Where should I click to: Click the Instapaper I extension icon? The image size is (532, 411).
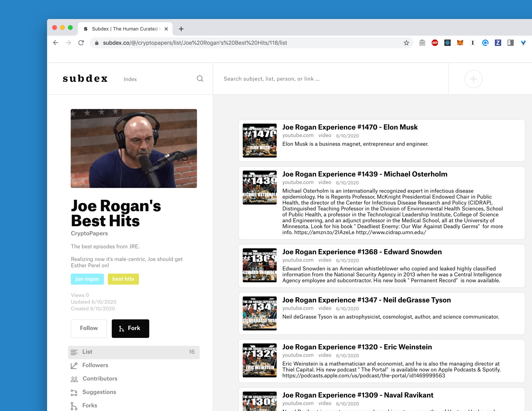[x=472, y=43]
